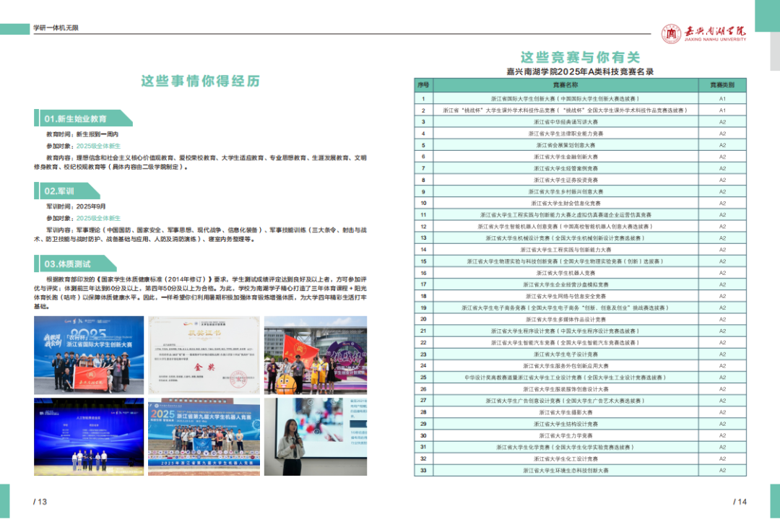This screenshot has width=780, height=532.
Task: Click row 15 浙江省大学生物理实验与科技创新竞赛
Action: coord(580,261)
